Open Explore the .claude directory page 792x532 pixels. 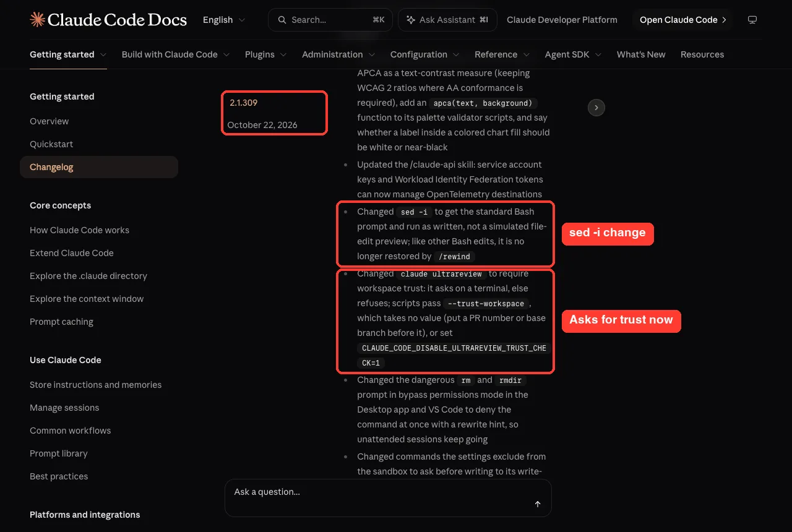coord(88,276)
